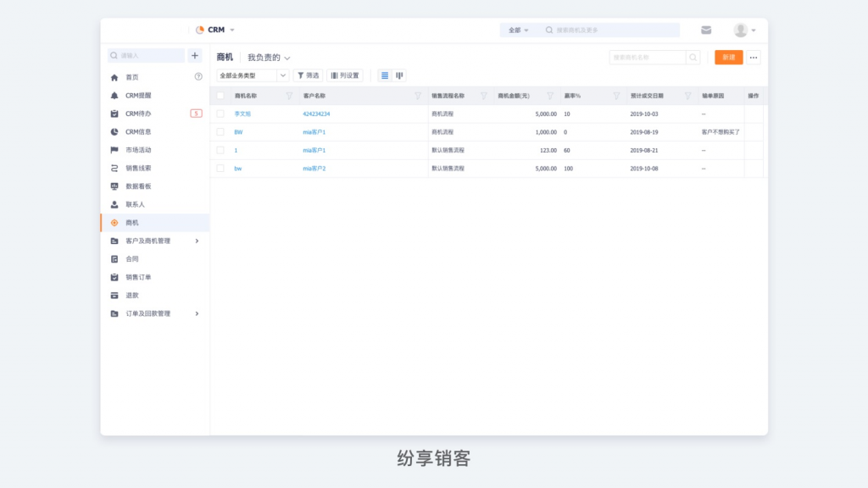Filter the 赢率% column funnel
The image size is (868, 488).
coord(616,96)
